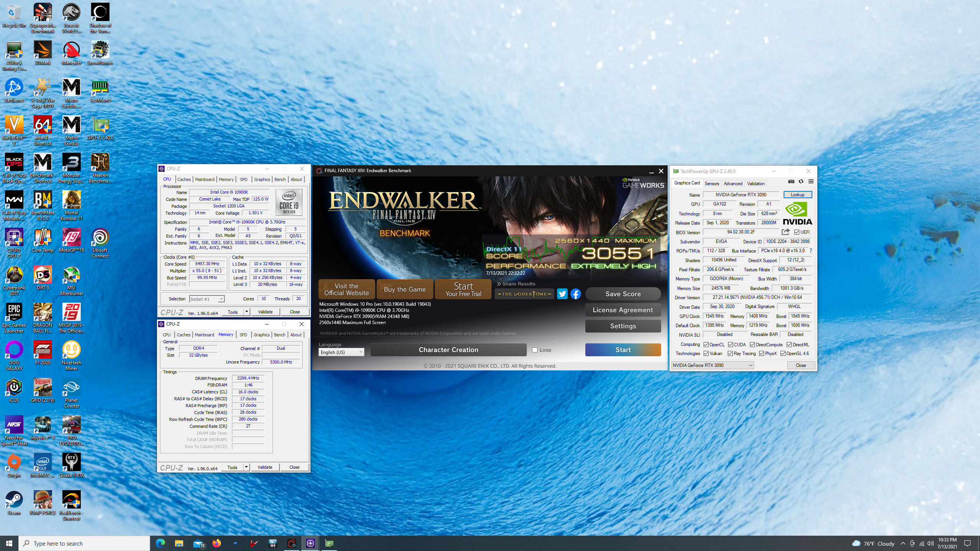Toggle Ray Tracing checkbox in GPU-Z
Viewport: 980px width, 551px height.
pos(730,354)
